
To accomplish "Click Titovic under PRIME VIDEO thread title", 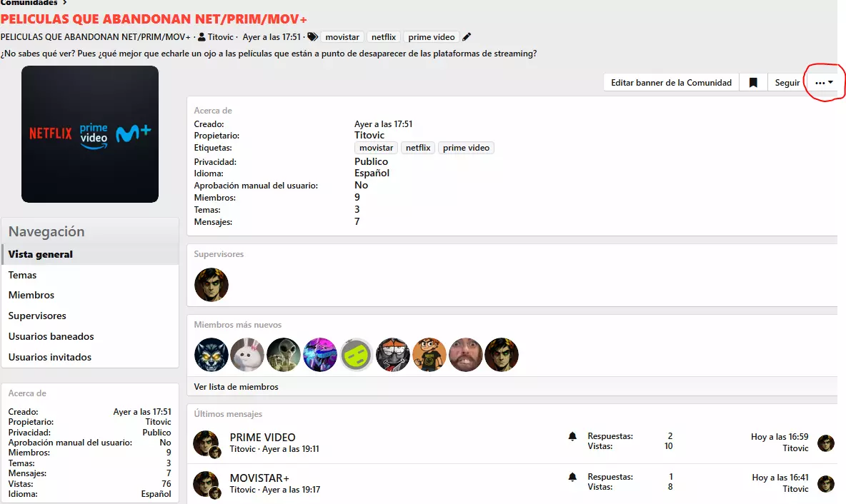I will (x=242, y=449).
